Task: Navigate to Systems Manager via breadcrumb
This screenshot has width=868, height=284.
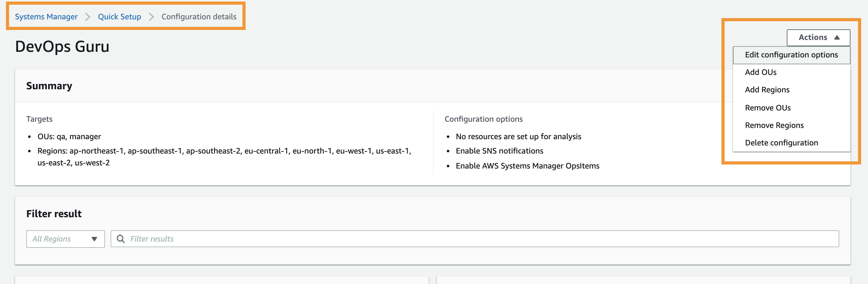Action: [46, 16]
